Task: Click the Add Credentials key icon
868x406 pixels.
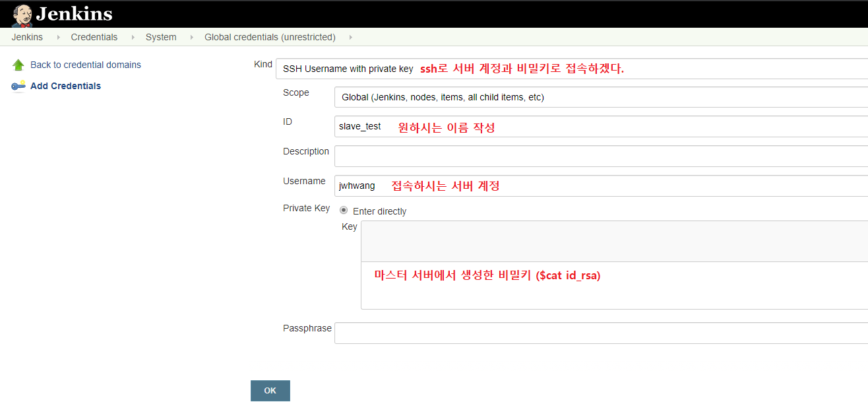Action: pos(18,86)
